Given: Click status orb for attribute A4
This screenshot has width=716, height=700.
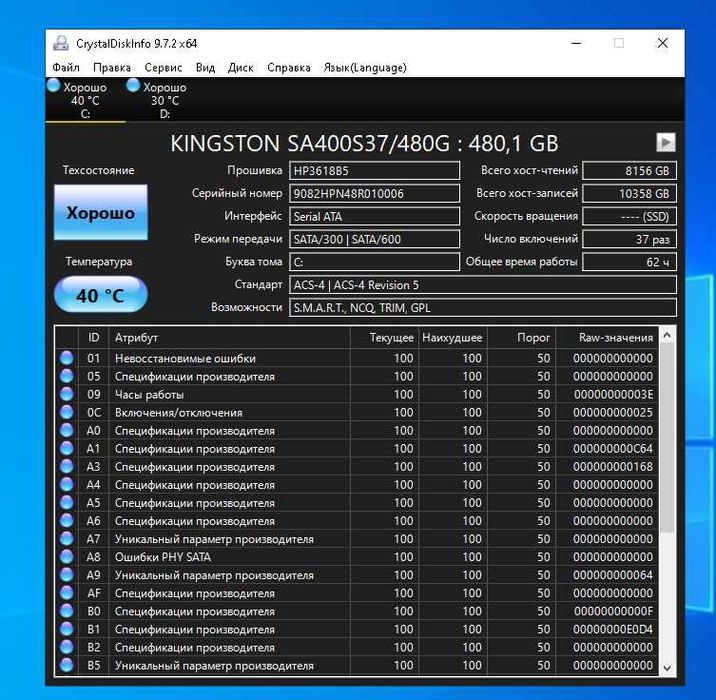Looking at the screenshot, I should [67, 484].
